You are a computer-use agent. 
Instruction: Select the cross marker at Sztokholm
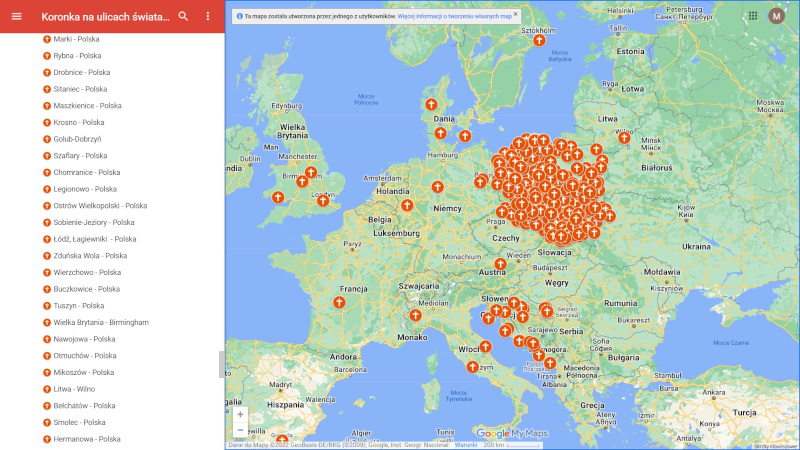[x=539, y=40]
